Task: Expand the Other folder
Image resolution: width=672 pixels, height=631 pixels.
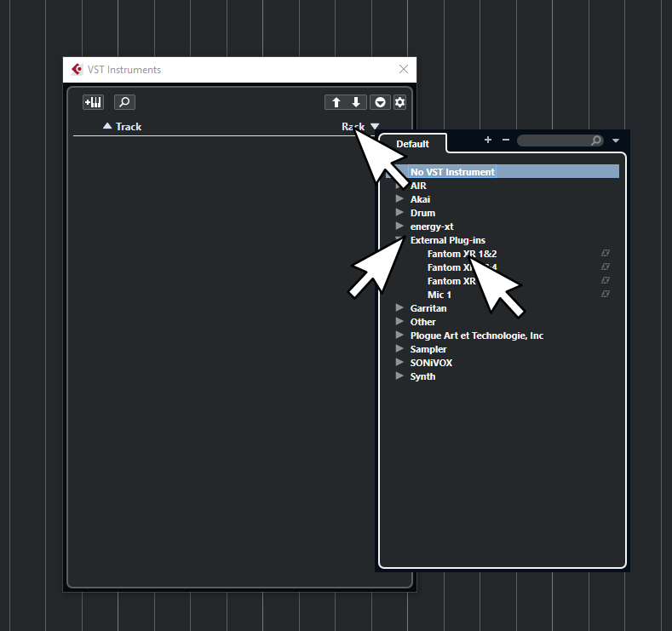Action: point(399,321)
